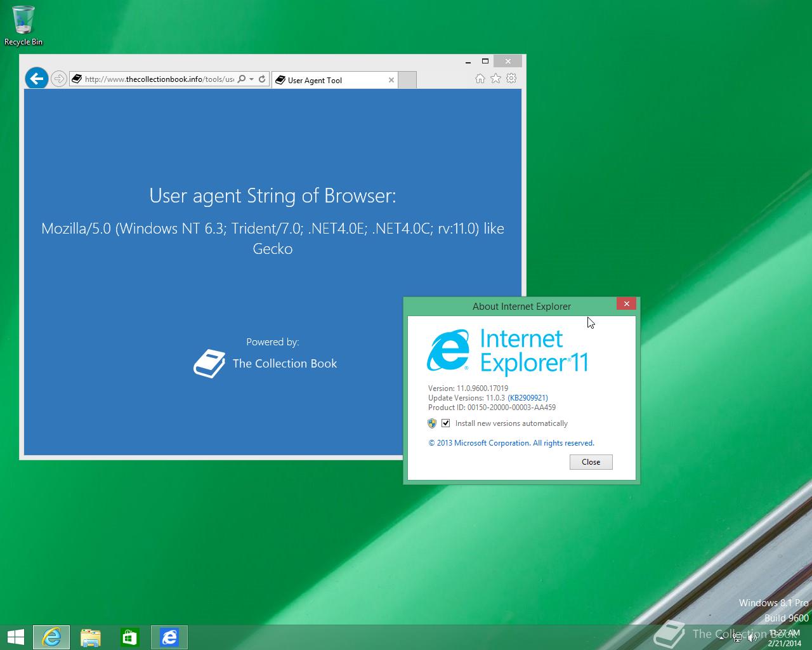Open the Recycle Bin desktop icon
Image resolution: width=812 pixels, height=650 pixels.
pos(23,25)
